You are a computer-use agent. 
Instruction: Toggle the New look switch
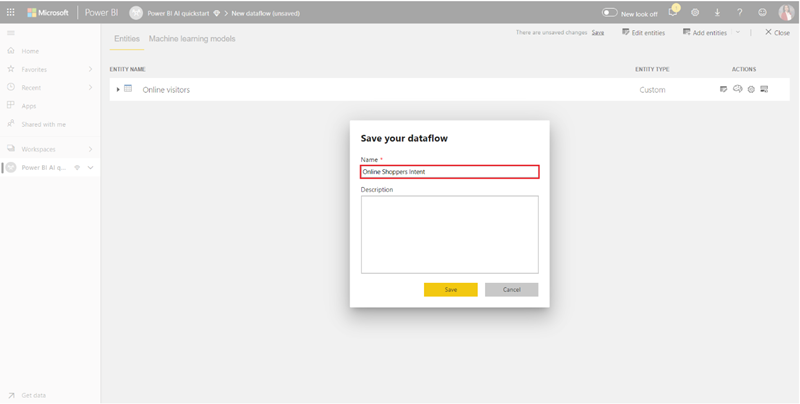pyautogui.click(x=609, y=13)
